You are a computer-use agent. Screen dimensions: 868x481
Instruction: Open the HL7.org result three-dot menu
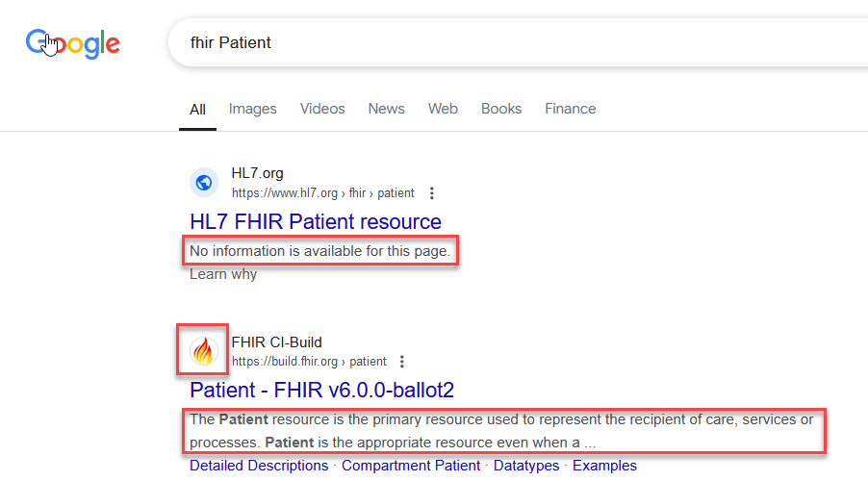tap(432, 193)
